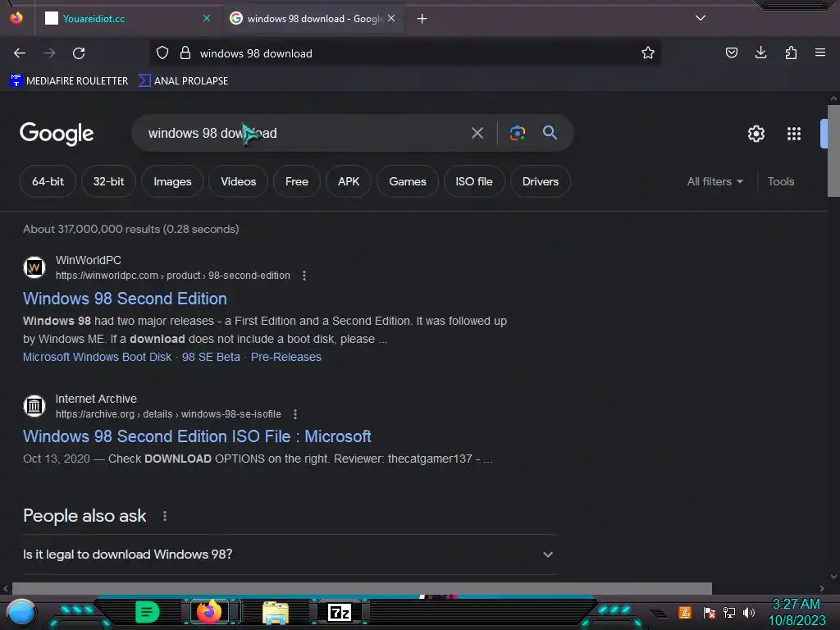Viewport: 840px width, 630px height.
Task: Bookmark this page with the star
Action: 648,53
